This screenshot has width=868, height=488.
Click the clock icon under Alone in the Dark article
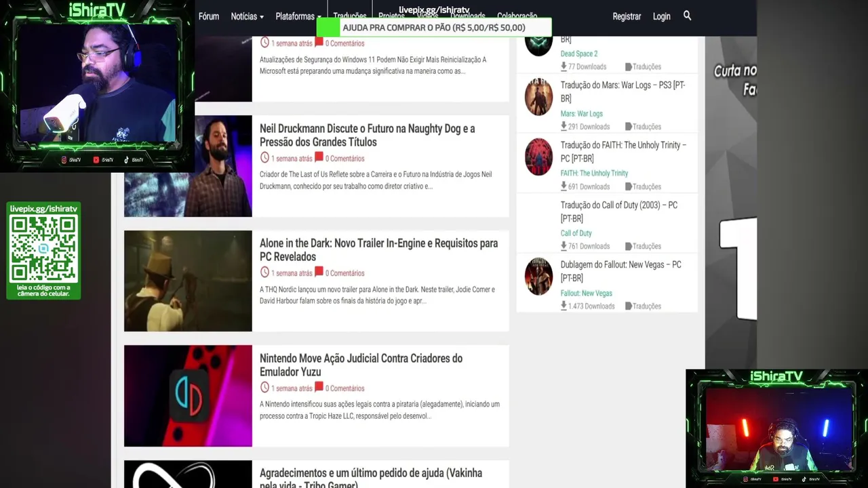264,272
